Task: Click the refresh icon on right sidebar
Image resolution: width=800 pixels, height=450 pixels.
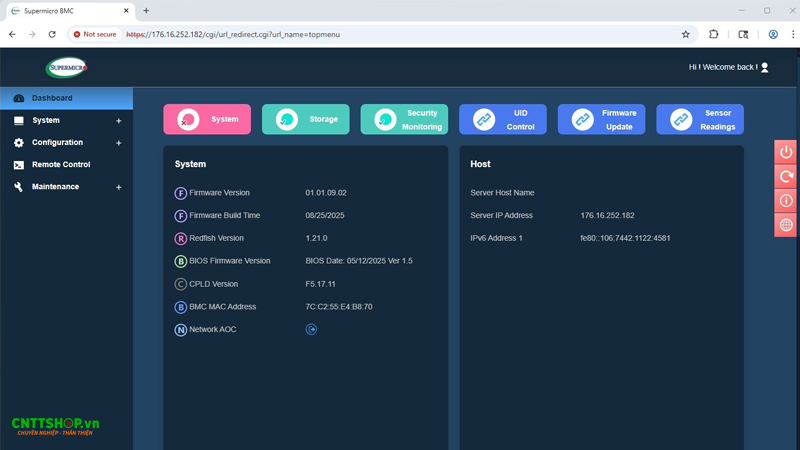Action: (x=786, y=176)
